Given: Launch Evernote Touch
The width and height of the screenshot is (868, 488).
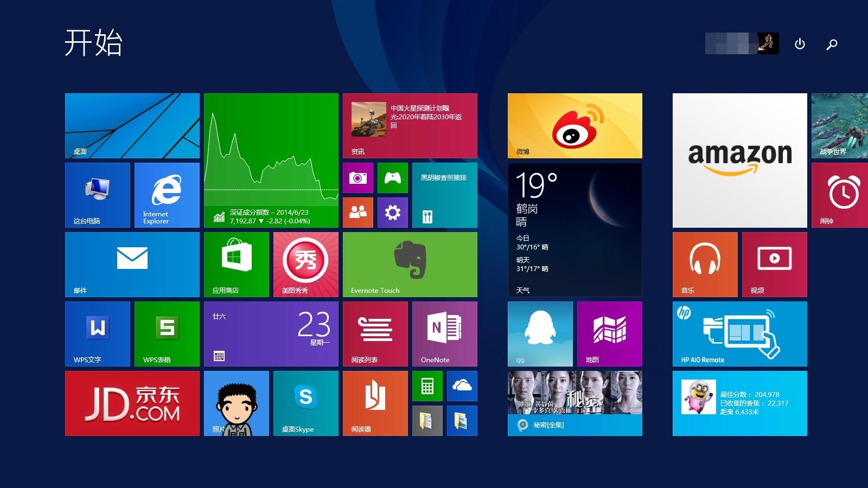Looking at the screenshot, I should (410, 264).
